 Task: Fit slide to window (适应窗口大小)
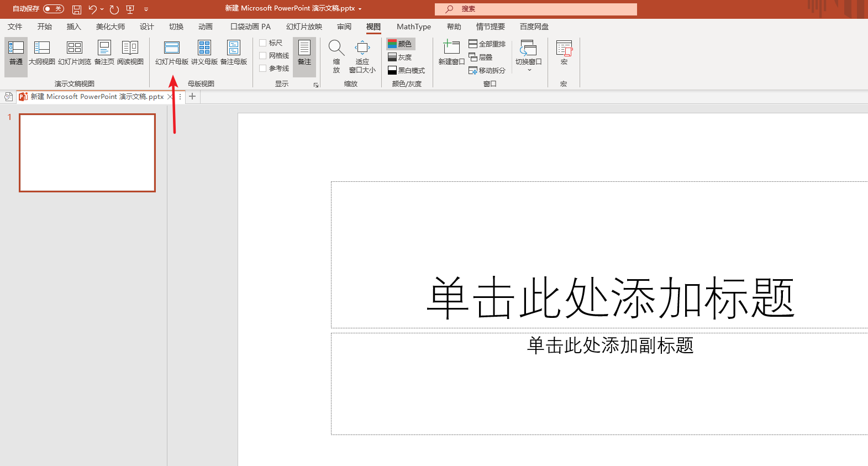coord(362,56)
